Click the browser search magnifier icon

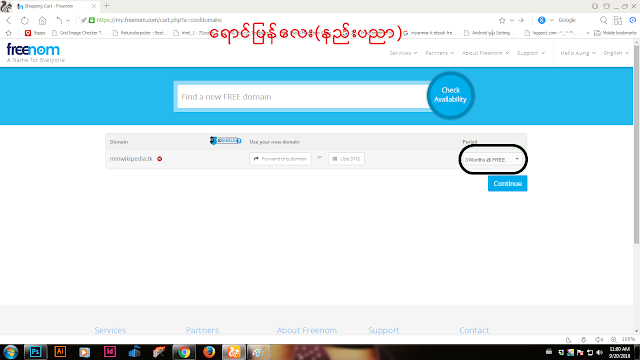click(x=603, y=20)
